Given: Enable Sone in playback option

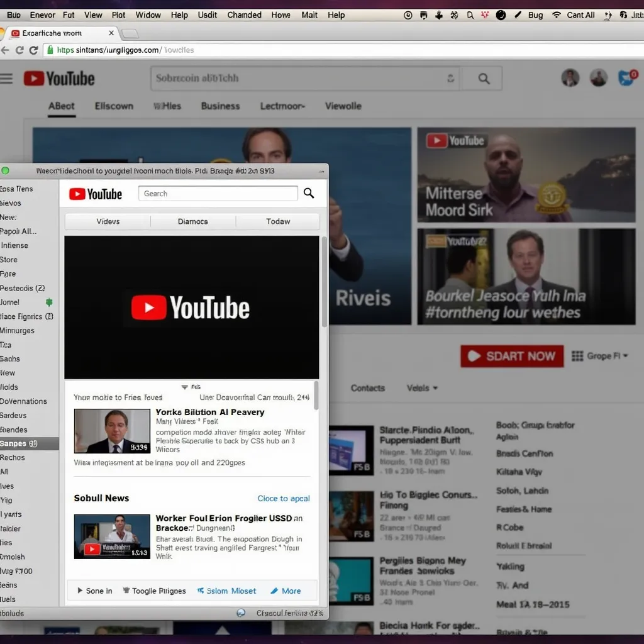Looking at the screenshot, I should [96, 591].
